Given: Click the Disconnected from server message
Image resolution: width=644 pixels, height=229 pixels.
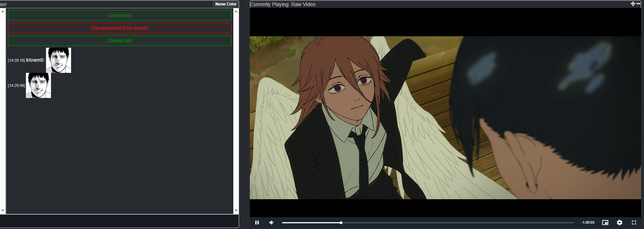Looking at the screenshot, I should click(120, 28).
